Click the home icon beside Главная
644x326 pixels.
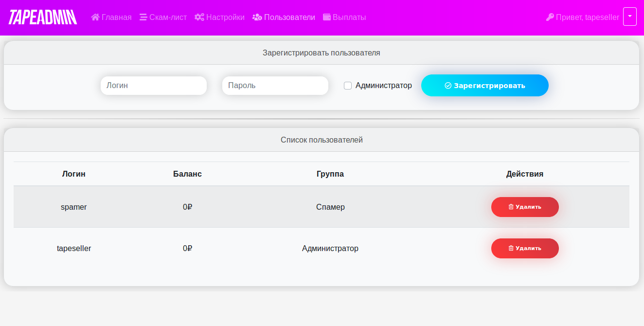95,17
